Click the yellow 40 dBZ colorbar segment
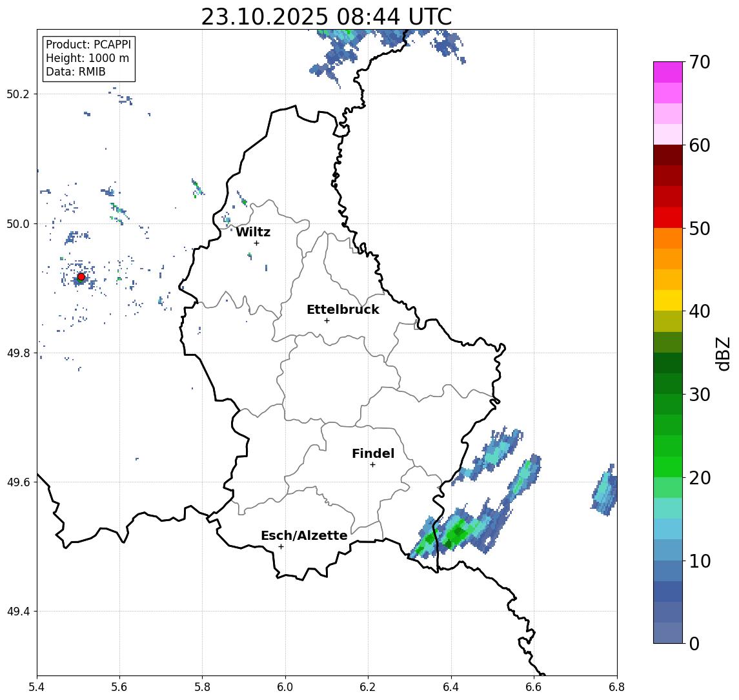The image size is (739, 700). 668,300
